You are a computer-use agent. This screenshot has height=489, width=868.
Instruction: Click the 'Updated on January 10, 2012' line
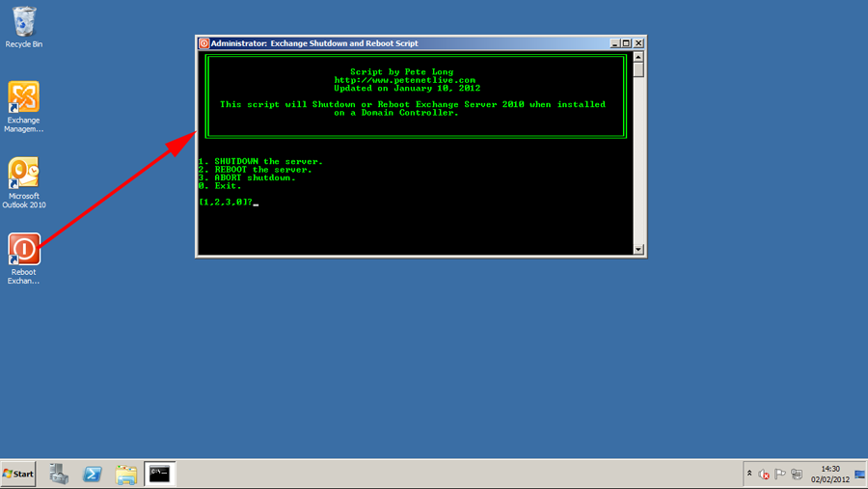coord(407,88)
